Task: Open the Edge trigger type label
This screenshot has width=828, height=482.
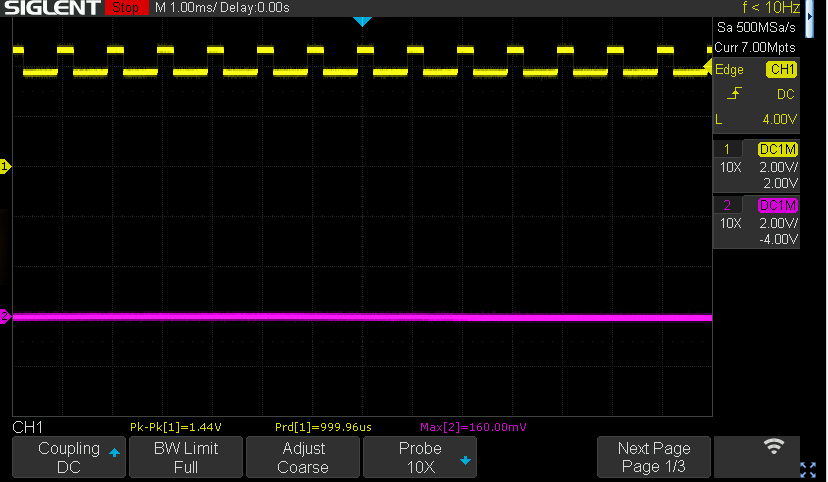Action: [x=729, y=70]
